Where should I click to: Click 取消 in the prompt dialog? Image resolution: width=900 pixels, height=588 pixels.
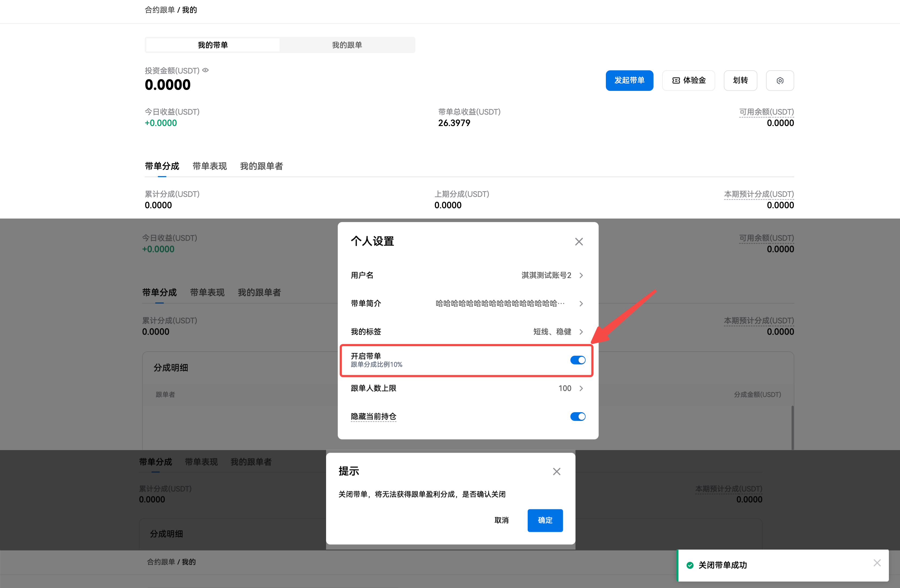501,520
